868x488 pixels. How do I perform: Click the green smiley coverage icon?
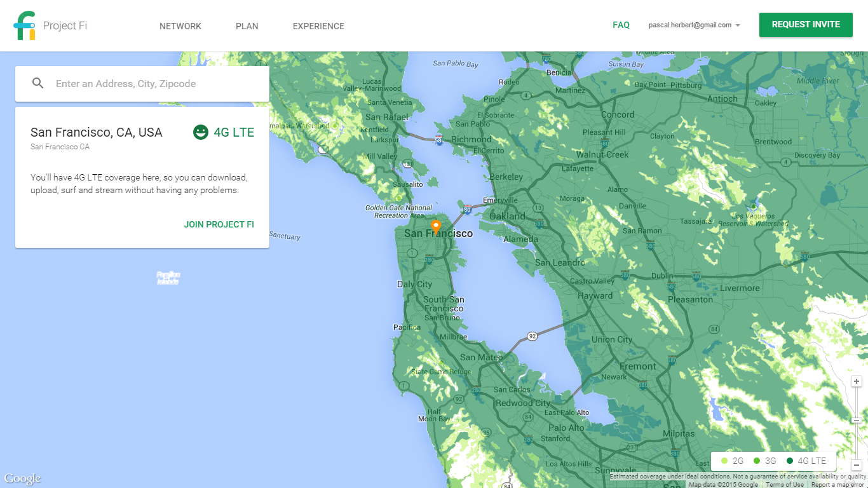(x=201, y=132)
